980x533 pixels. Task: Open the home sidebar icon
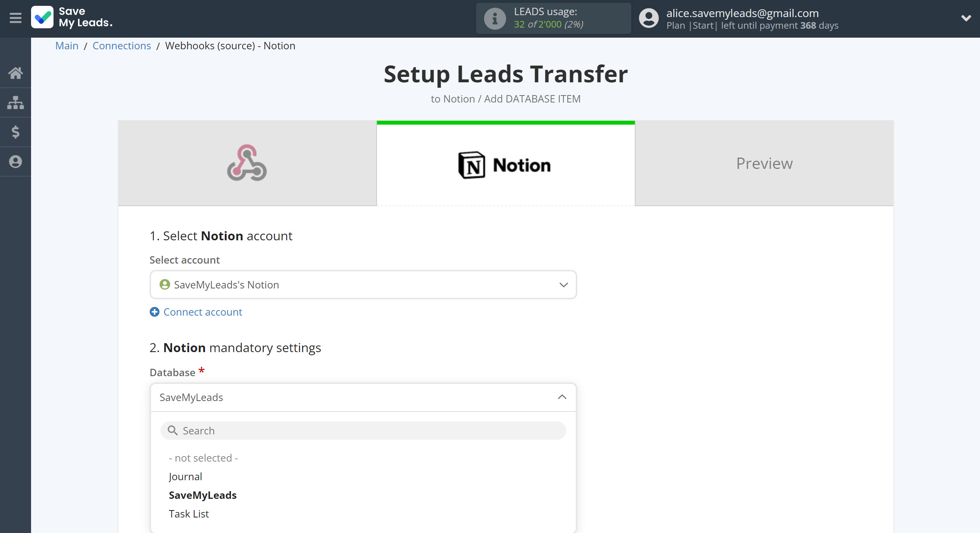pos(16,73)
